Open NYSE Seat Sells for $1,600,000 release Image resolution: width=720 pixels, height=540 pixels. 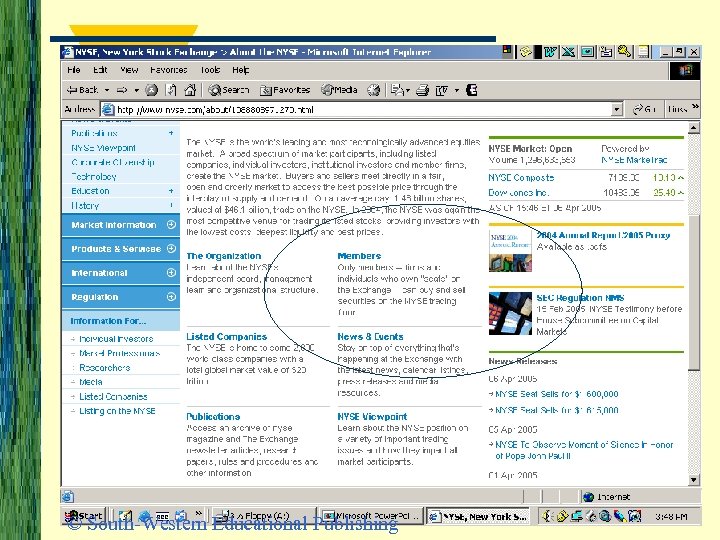pos(557,394)
